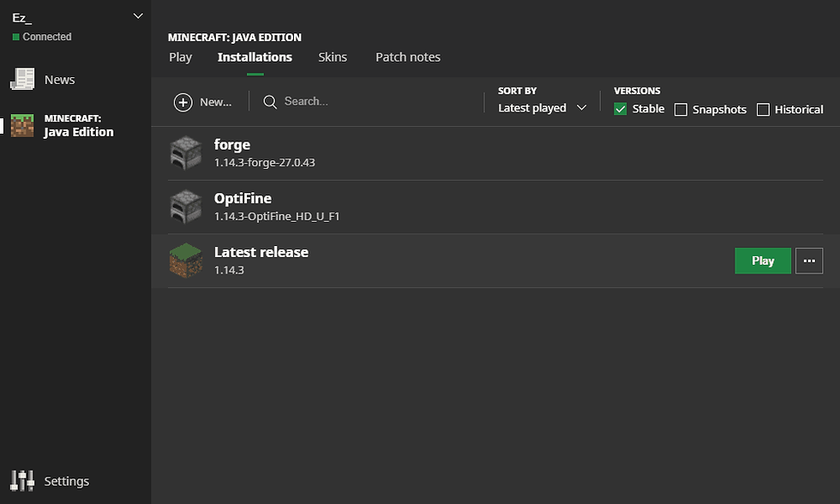Click the Snapshots label text
The width and height of the screenshot is (840, 504).
[719, 109]
